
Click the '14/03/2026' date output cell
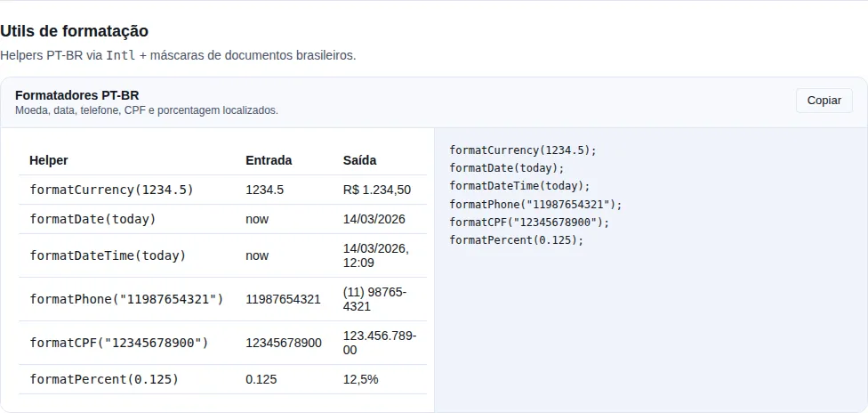[x=374, y=219]
